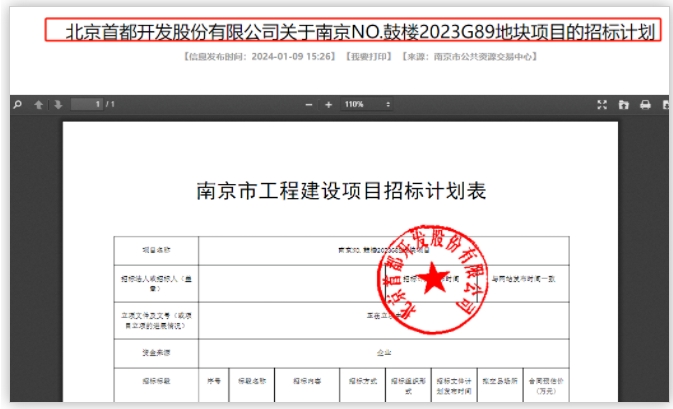
Task: Go to previous page with up arrow
Action: click(x=38, y=104)
